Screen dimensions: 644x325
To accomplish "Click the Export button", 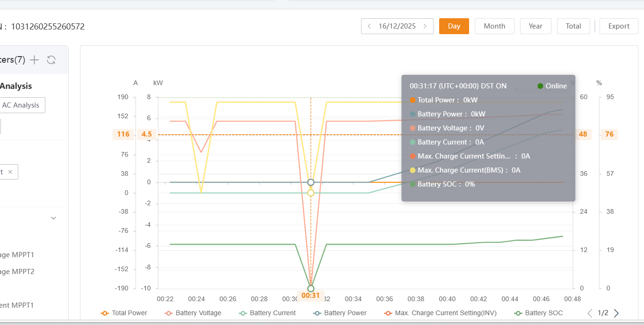I will click(619, 26).
